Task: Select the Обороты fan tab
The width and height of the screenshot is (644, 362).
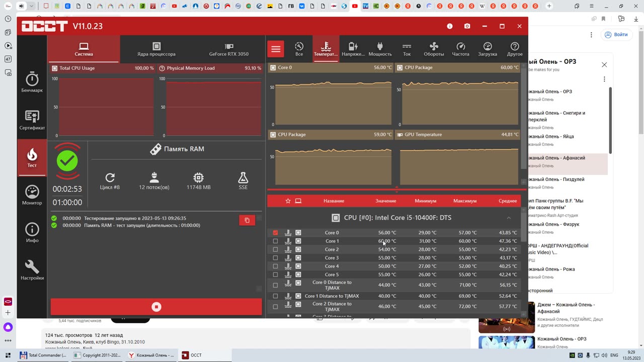Action: pos(434,49)
